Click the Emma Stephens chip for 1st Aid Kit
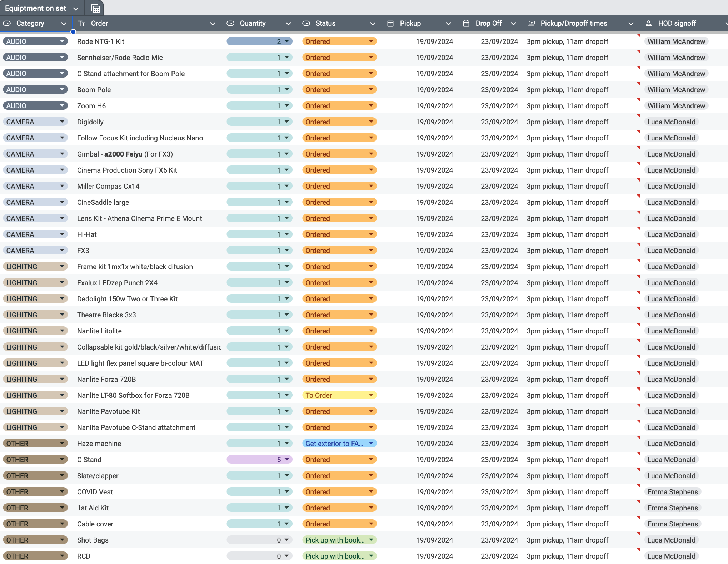 673,508
